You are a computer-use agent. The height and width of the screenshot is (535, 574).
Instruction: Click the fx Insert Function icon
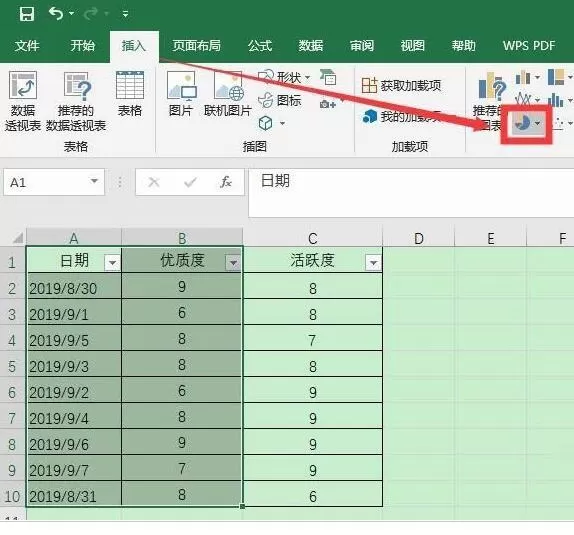tap(226, 182)
